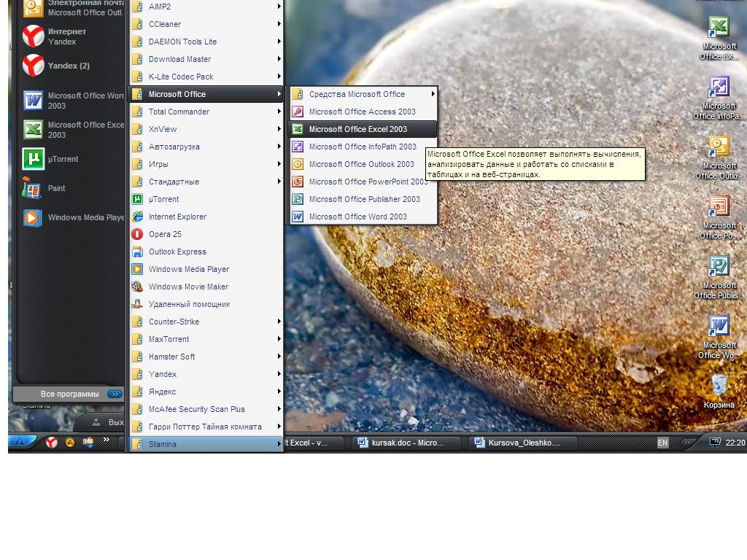Open Microsoft Office Excel 2003 from submenu
This screenshot has width=747, height=560.
point(362,129)
